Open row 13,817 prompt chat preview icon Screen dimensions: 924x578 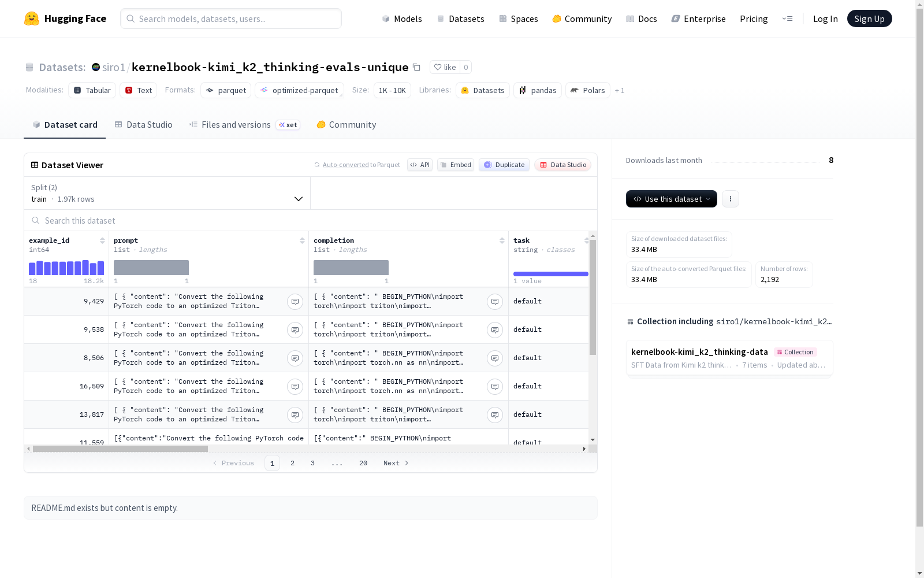[x=295, y=414]
